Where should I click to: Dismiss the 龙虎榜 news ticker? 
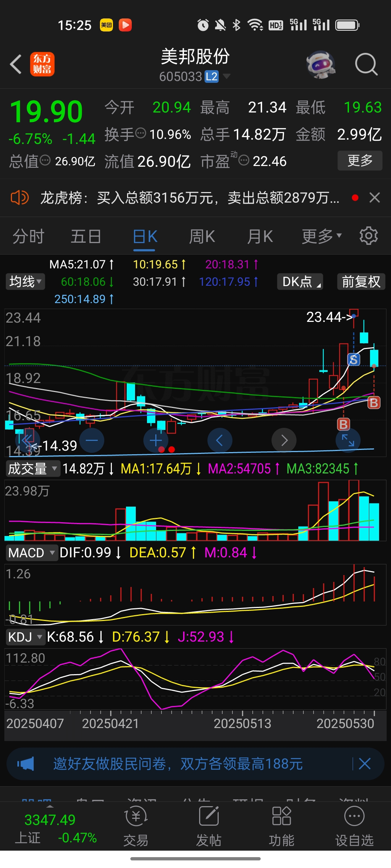(x=375, y=197)
